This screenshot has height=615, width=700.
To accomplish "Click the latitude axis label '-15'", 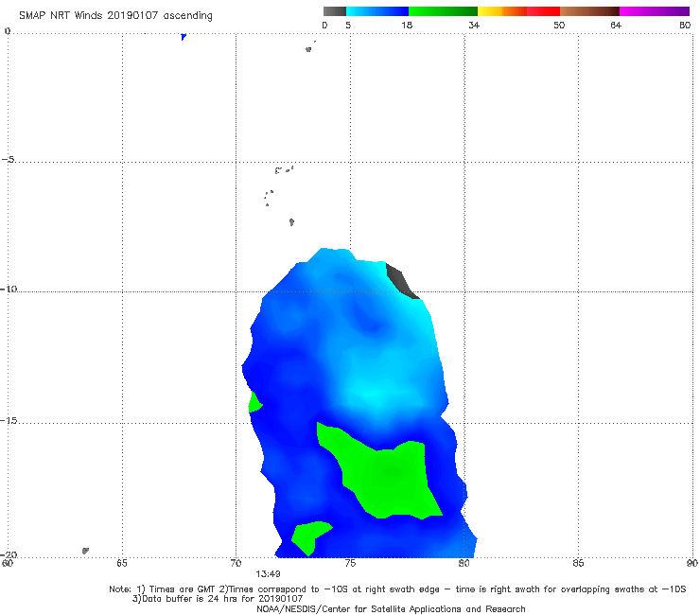I will pos(9,420).
